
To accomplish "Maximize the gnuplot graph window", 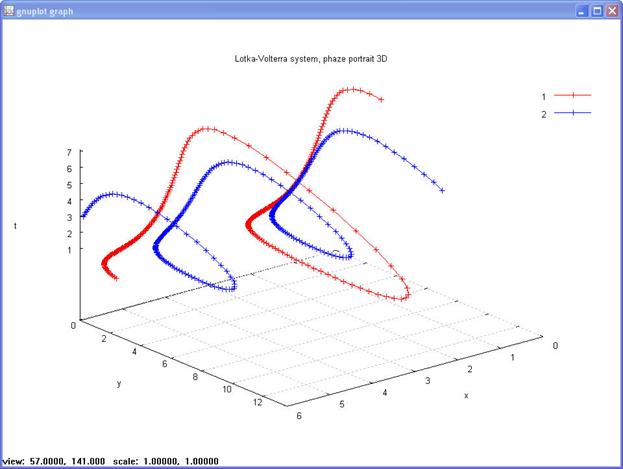I will tap(597, 10).
